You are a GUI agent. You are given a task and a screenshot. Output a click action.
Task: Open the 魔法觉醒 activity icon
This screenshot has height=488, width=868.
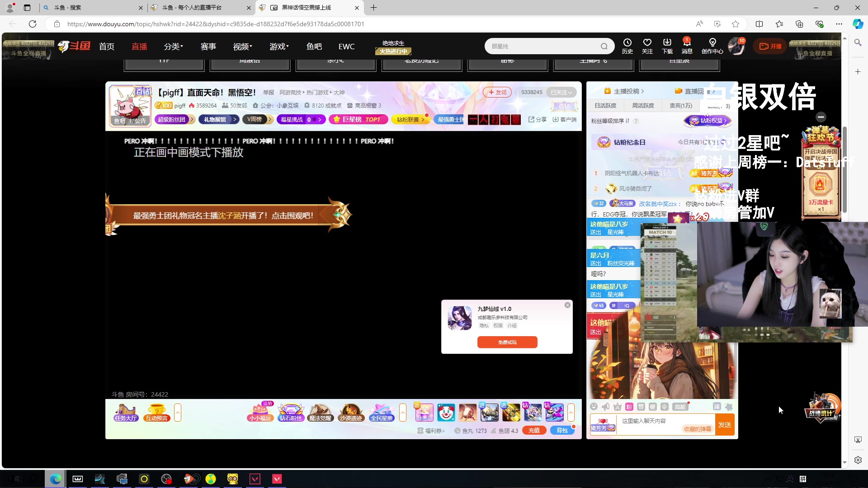[321, 412]
